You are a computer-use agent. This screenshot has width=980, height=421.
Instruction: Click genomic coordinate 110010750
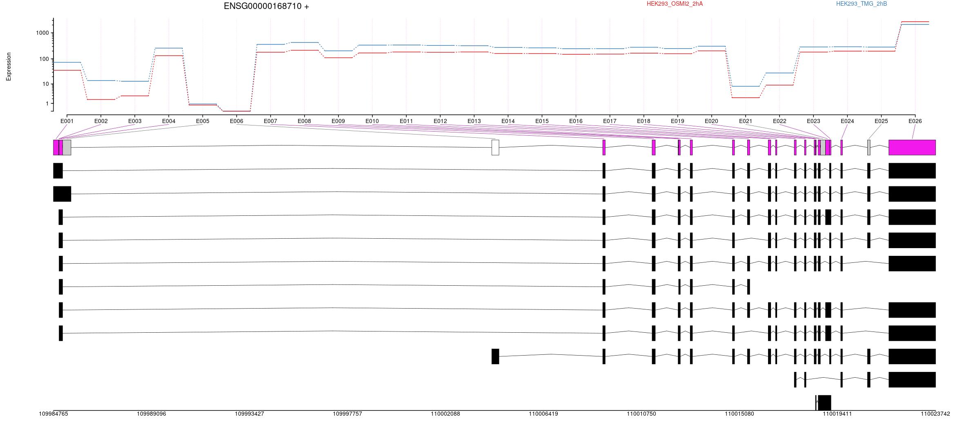(x=641, y=414)
